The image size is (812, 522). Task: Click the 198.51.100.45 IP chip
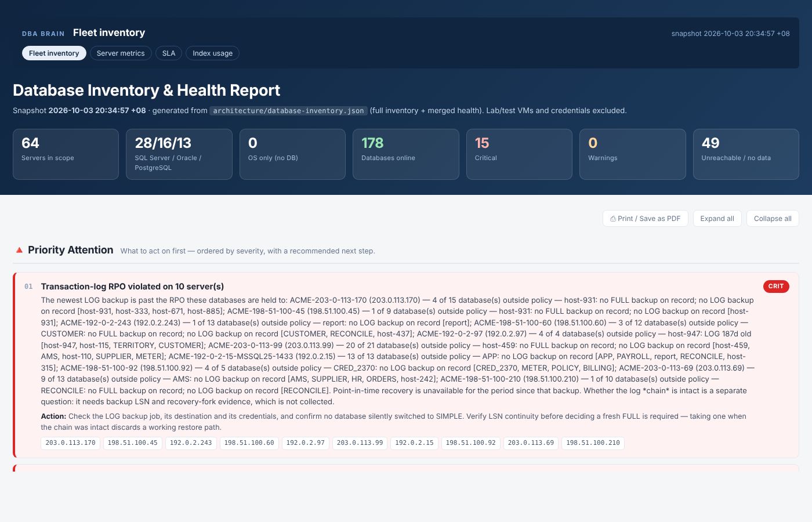(133, 443)
